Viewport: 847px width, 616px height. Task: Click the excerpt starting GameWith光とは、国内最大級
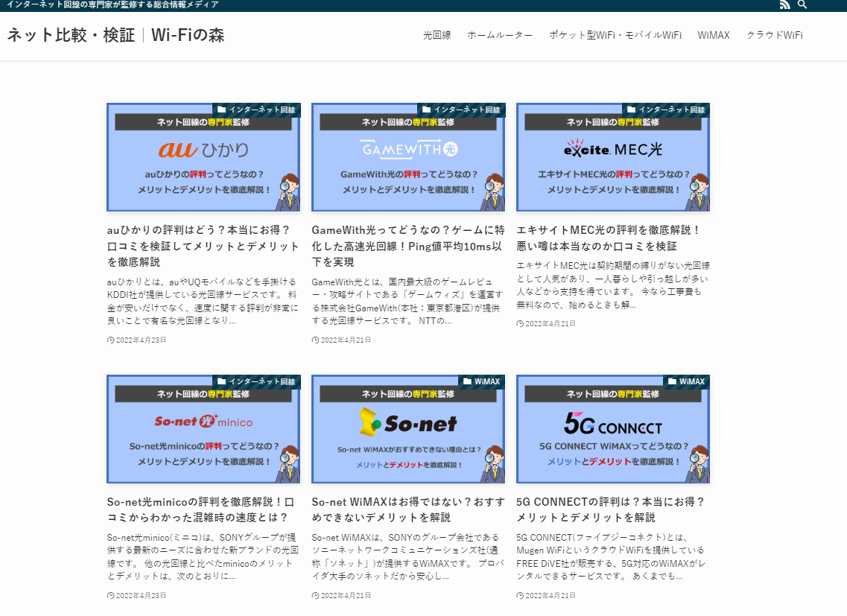407,301
